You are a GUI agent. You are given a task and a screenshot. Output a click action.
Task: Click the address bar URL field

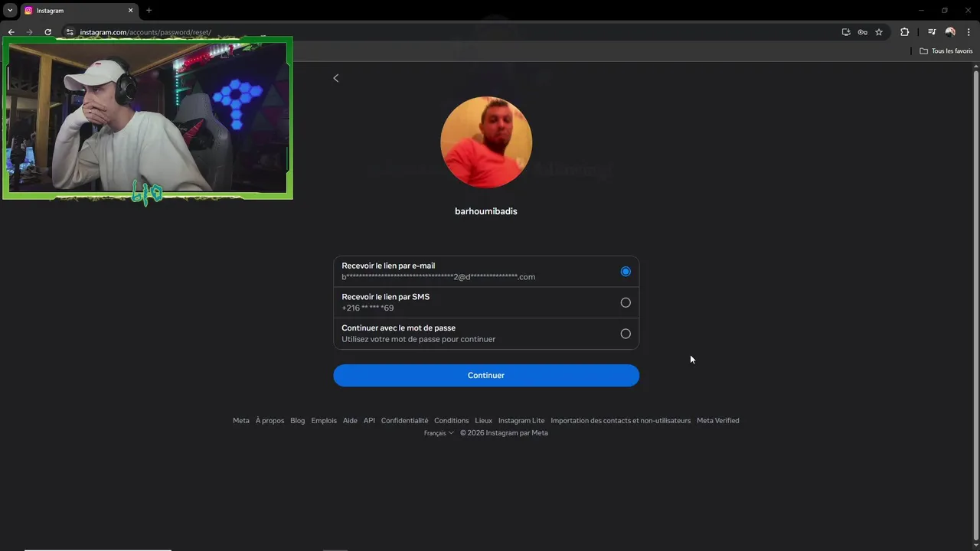pos(452,32)
